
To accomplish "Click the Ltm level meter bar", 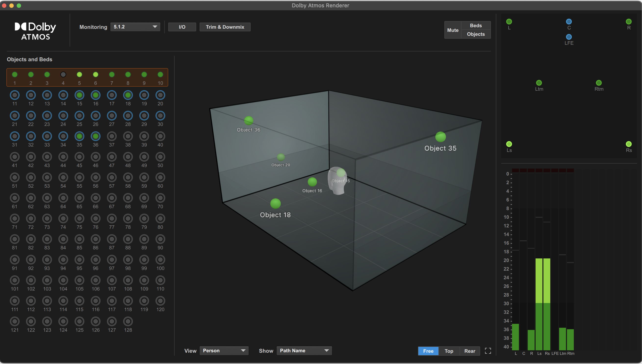I will pos(563,339).
